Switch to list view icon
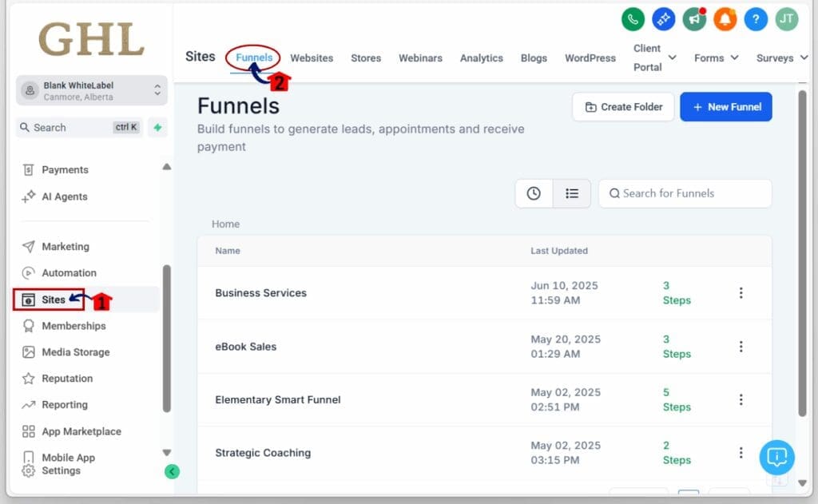This screenshot has height=504, width=818. coord(572,193)
